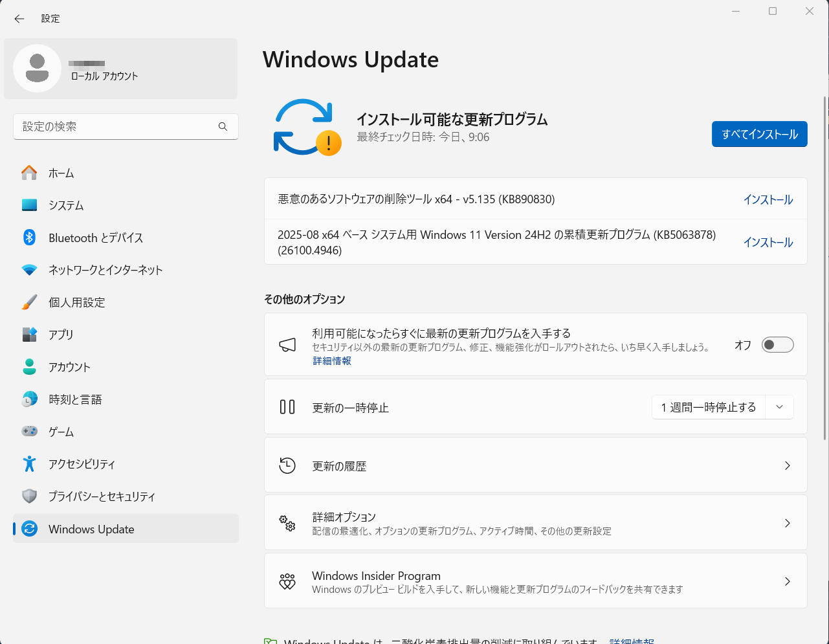
Task: Click the Windows Update sidebar sync icon
Action: [29, 529]
